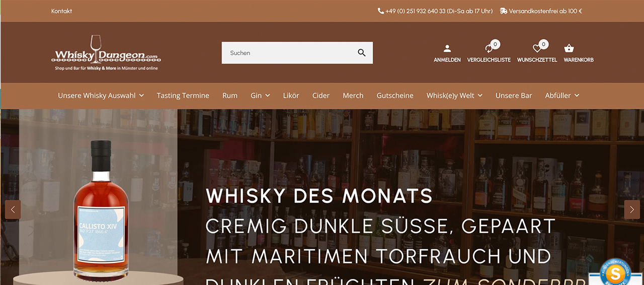The height and width of the screenshot is (285, 644).
Task: Open Tasting Termine page
Action: click(x=183, y=96)
